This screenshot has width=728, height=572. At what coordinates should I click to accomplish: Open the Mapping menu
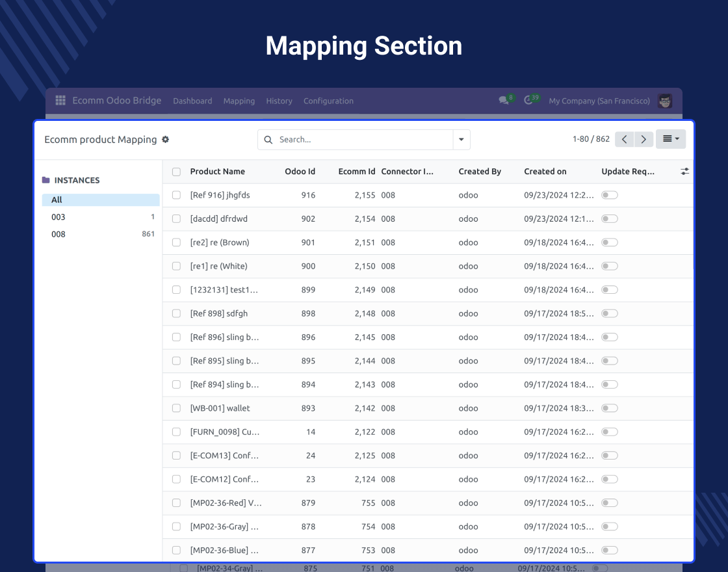239,101
